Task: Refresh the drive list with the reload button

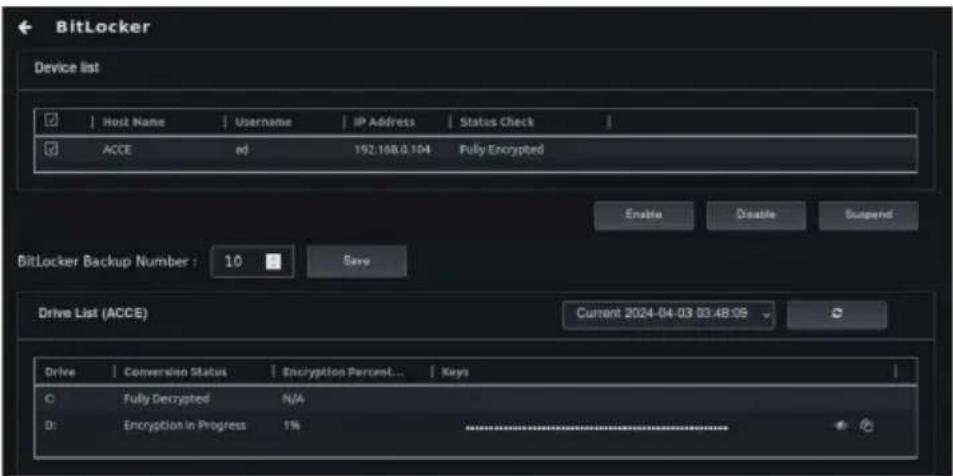Action: (x=836, y=315)
